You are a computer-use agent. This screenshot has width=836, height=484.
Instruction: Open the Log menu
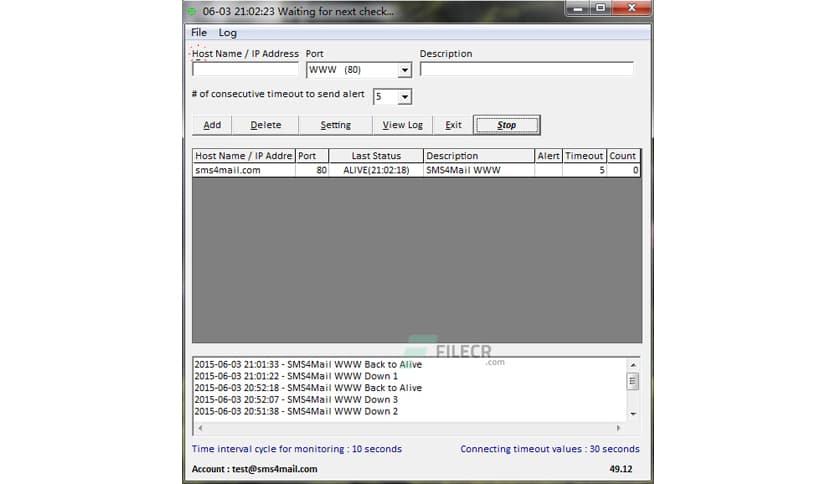point(228,33)
